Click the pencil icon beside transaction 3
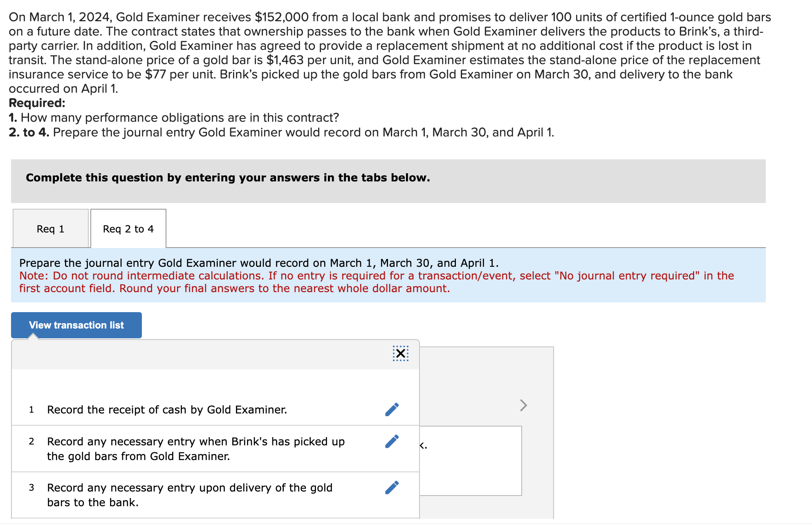Viewport: 812px width, 525px height. [391, 487]
